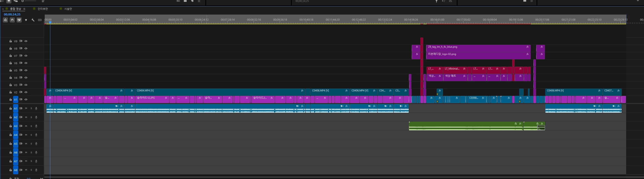644x179 pixels.
Task: Select the ZB_tag_tm_h_4c_blue.png clip
Action: click(x=478, y=48)
